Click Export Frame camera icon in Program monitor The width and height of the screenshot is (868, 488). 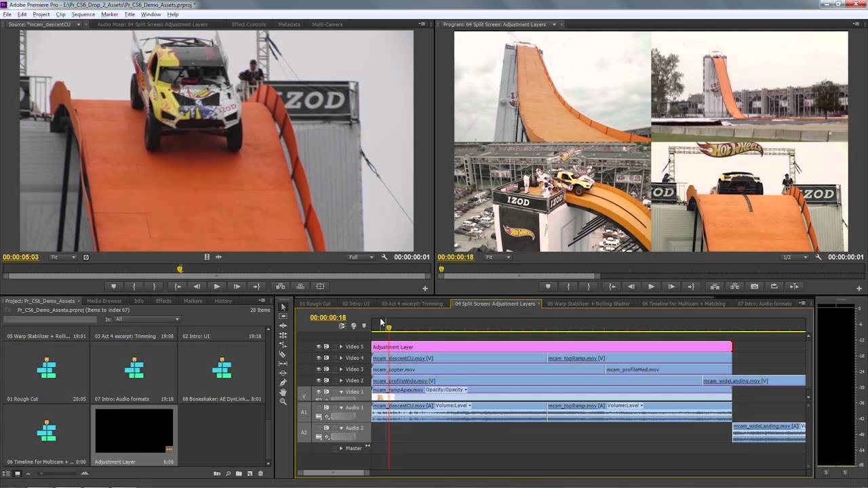tap(754, 287)
